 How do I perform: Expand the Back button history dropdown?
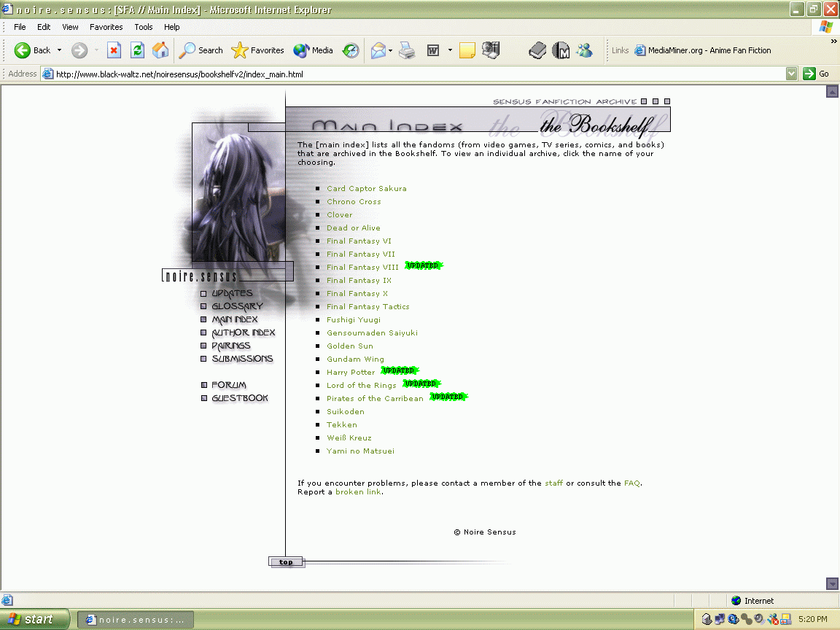[x=60, y=50]
